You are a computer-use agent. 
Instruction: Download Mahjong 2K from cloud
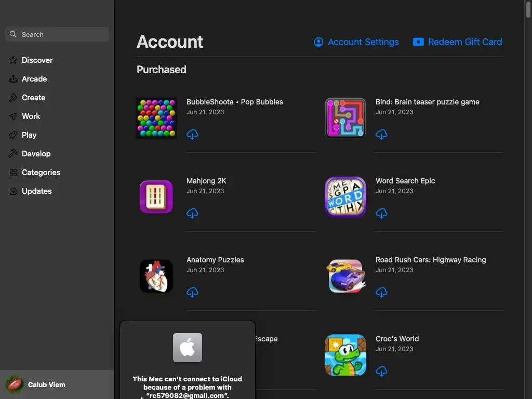(192, 213)
